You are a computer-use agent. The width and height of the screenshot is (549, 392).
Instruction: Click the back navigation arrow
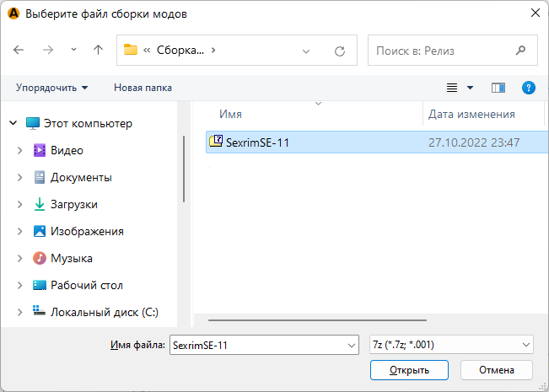point(19,50)
